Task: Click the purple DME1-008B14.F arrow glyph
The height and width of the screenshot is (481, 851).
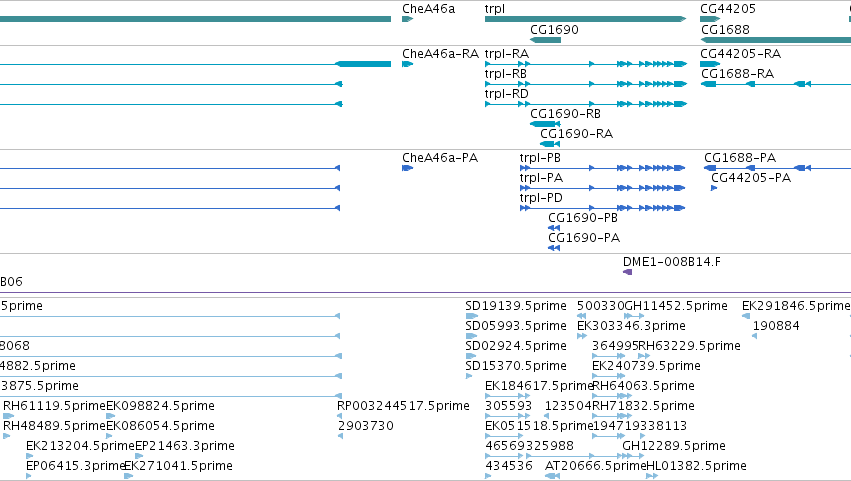Action: tap(627, 272)
